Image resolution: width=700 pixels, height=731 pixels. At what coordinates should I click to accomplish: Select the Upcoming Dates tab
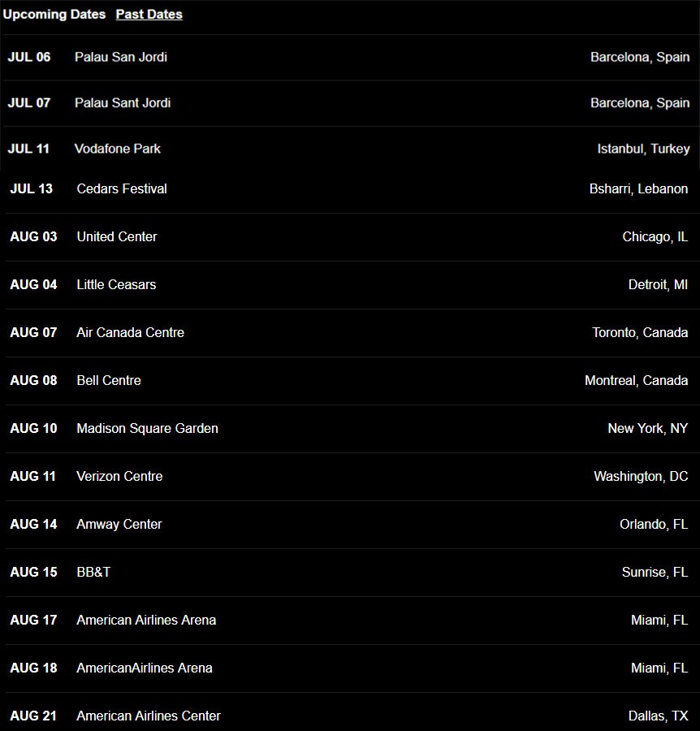coord(54,15)
